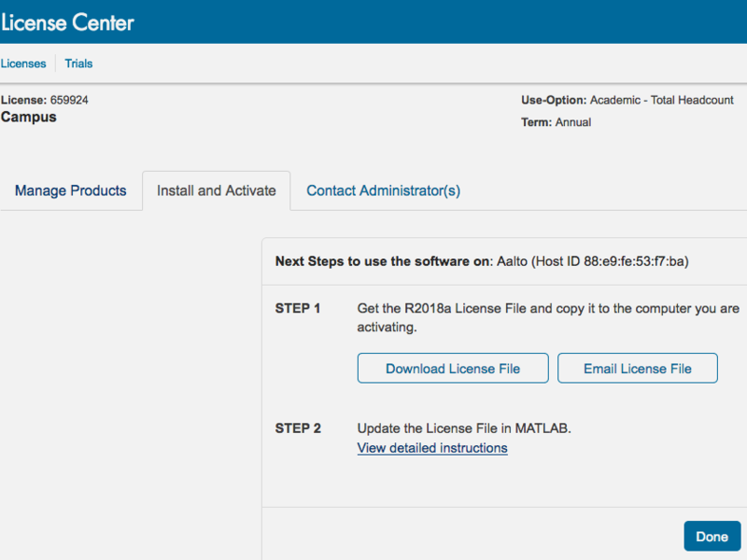The height and width of the screenshot is (560, 747).
Task: Switch to the Manage Products tab
Action: [70, 190]
